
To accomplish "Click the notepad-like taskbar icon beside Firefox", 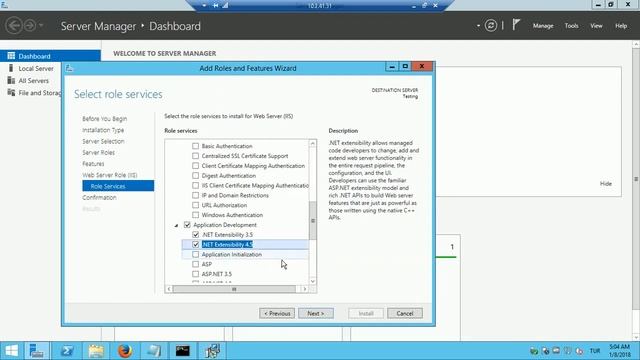I will [x=154, y=351].
